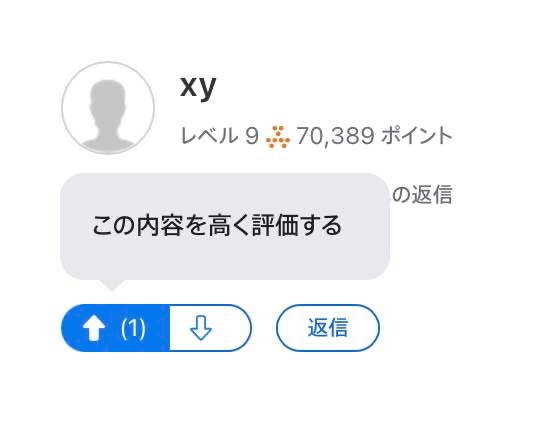Select the circular profile picture of xy

pyautogui.click(x=108, y=108)
